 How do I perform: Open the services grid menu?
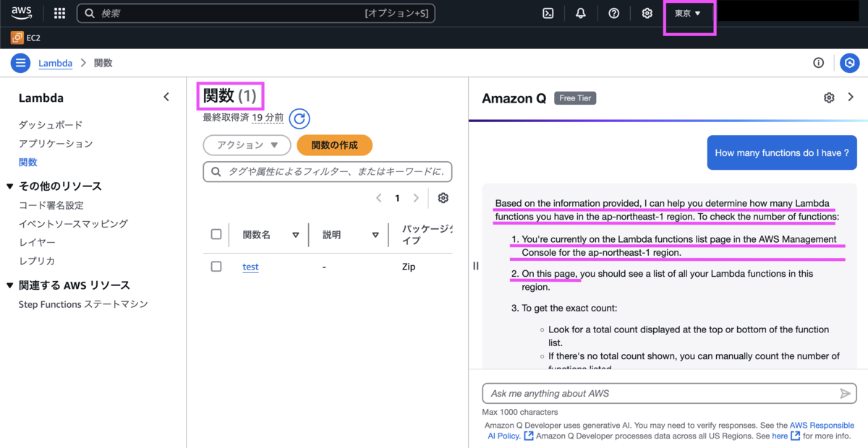(60, 13)
